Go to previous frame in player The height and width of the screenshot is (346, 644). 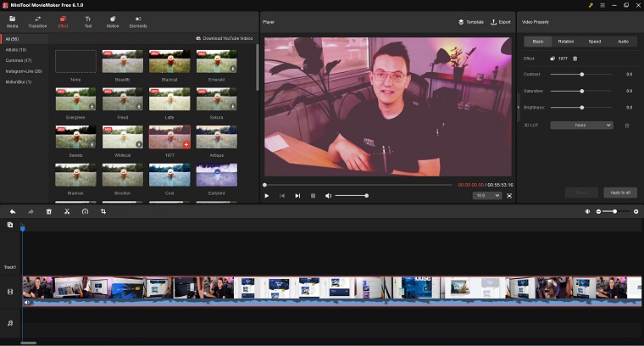click(x=282, y=196)
